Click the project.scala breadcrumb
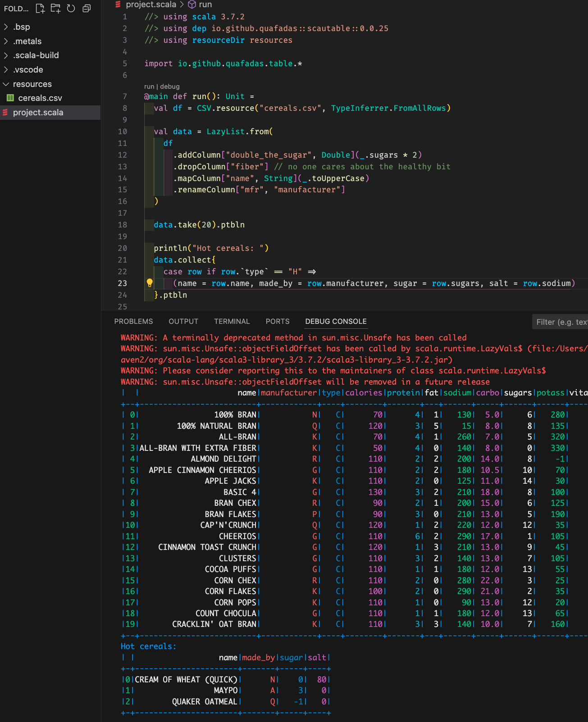 (x=150, y=5)
